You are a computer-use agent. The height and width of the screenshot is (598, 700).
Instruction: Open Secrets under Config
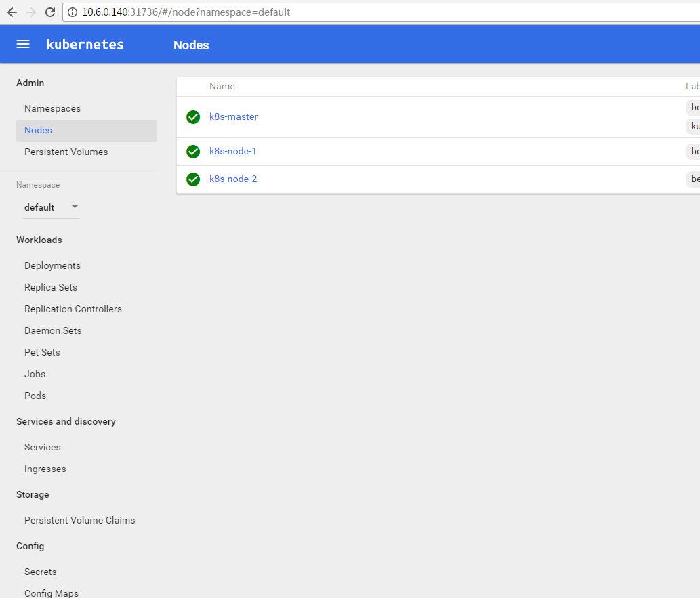pyautogui.click(x=41, y=572)
